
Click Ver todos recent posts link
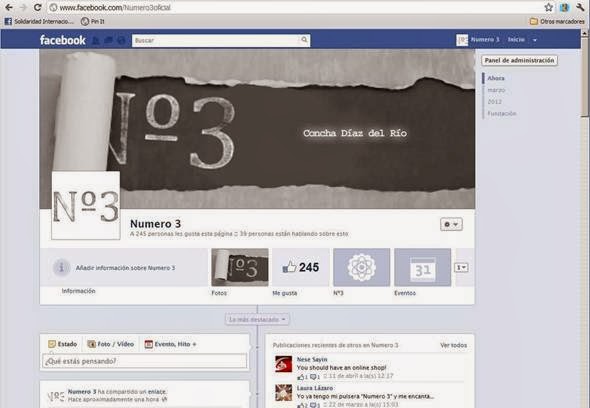453,345
